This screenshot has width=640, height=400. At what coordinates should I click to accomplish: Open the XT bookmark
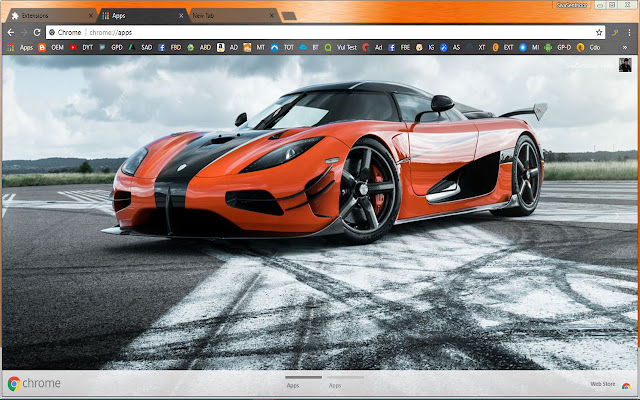(476, 47)
